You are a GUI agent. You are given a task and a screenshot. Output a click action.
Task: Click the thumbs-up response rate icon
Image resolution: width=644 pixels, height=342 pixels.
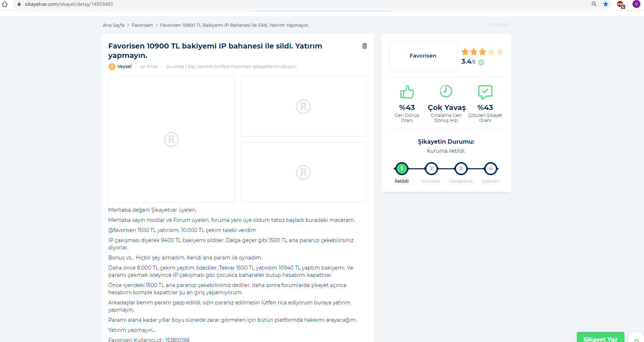(407, 92)
